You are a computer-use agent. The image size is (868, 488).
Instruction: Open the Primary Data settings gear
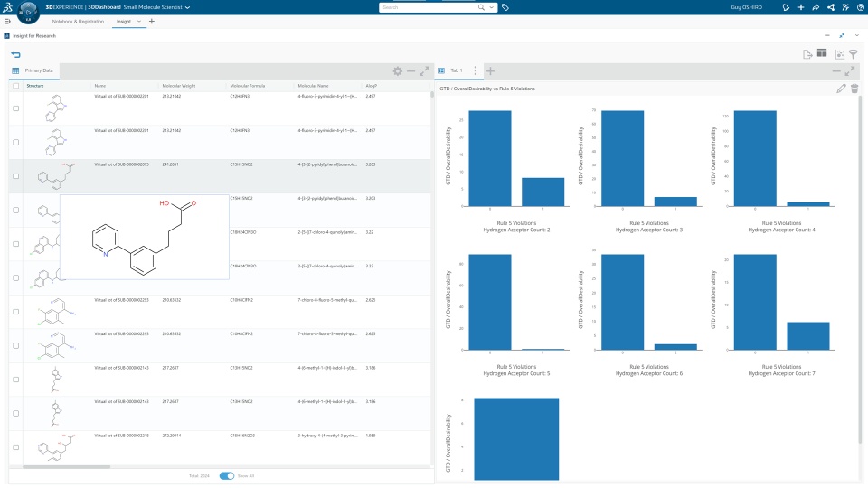(398, 70)
